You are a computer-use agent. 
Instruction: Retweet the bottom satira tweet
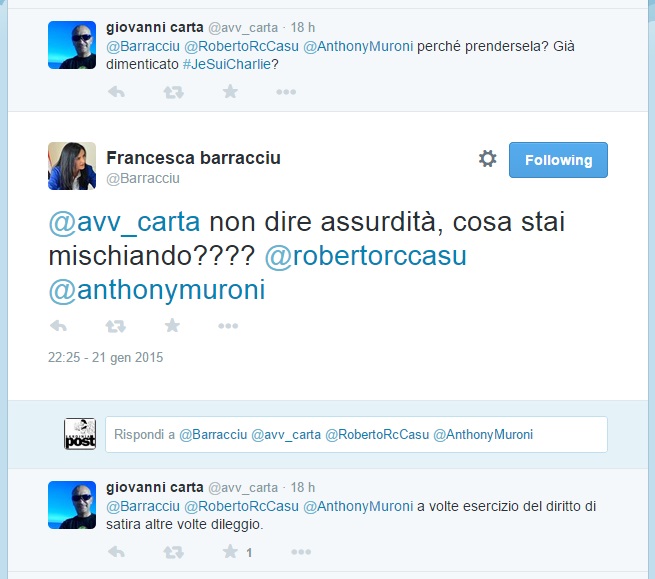point(173,552)
